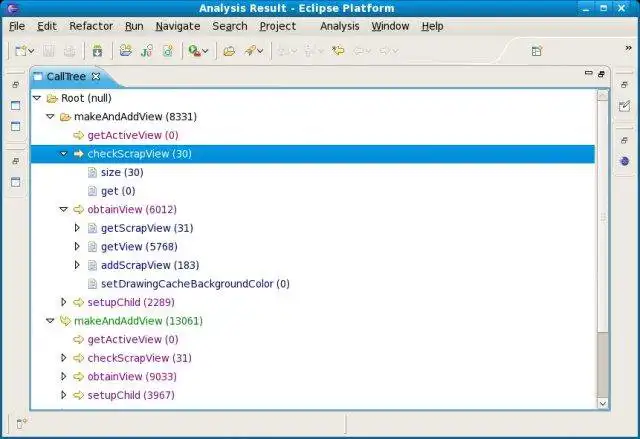Open the rocket icon's dropdown arrow
Viewport: 640px width, 439px height.
260,51
